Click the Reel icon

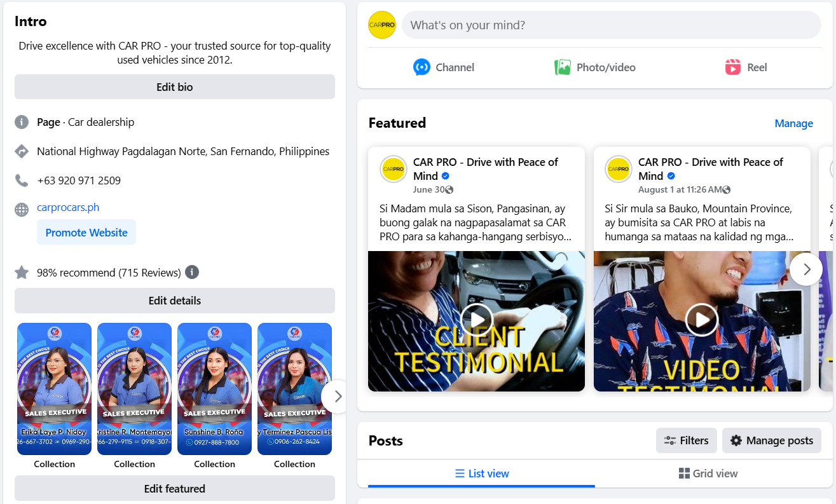coord(733,67)
